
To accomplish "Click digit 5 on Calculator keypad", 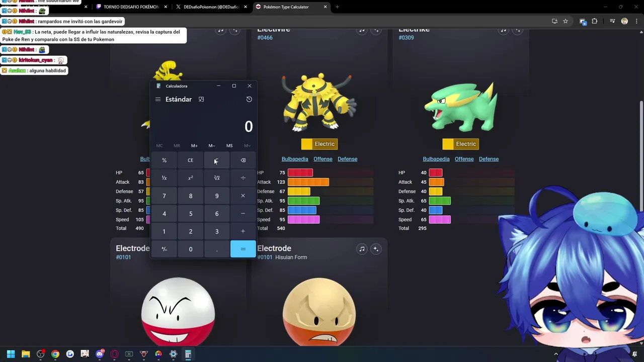I will 190,214.
